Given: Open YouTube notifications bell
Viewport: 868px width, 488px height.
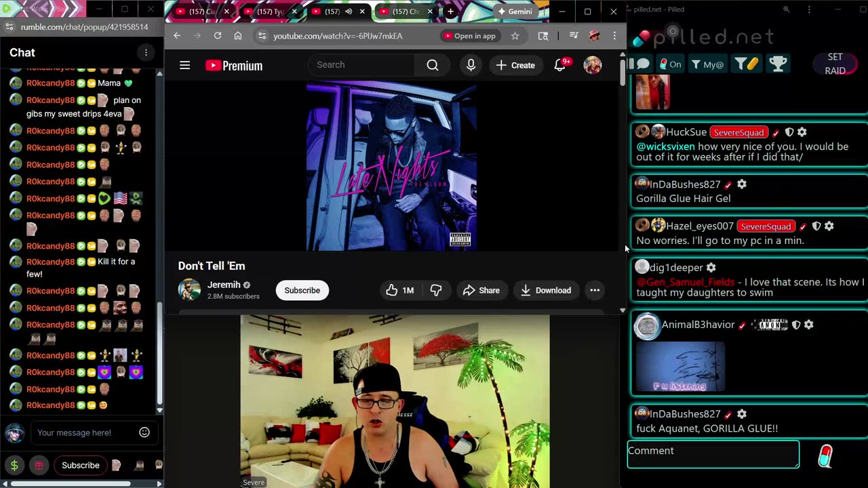Looking at the screenshot, I should [560, 65].
